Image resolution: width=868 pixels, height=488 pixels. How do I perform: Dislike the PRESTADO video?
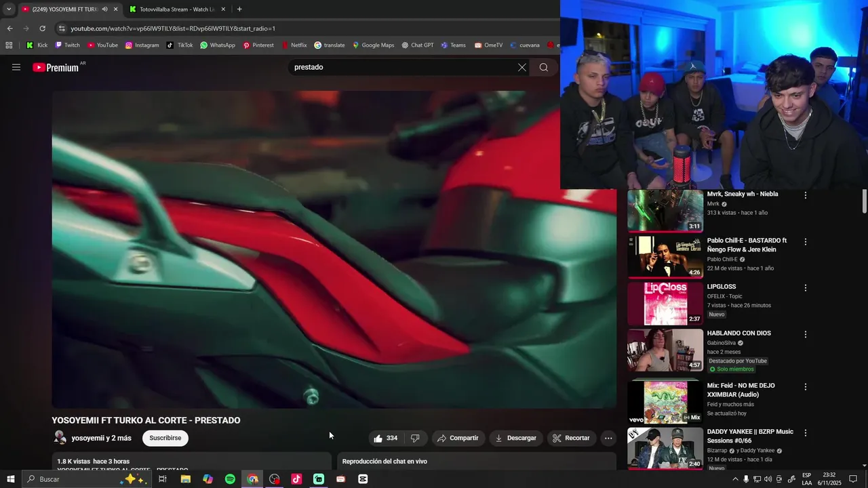(415, 438)
